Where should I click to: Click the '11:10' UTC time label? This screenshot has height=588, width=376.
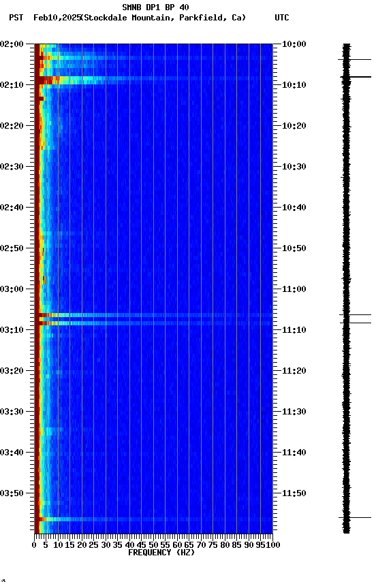tap(294, 330)
